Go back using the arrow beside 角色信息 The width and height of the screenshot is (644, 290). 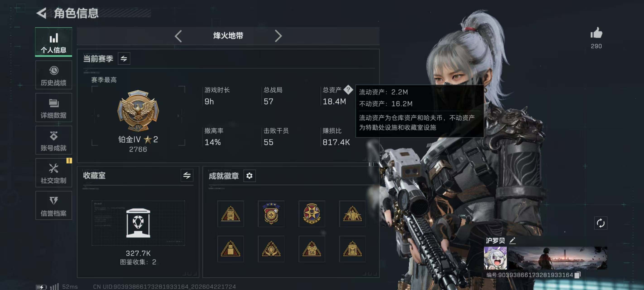(41, 13)
